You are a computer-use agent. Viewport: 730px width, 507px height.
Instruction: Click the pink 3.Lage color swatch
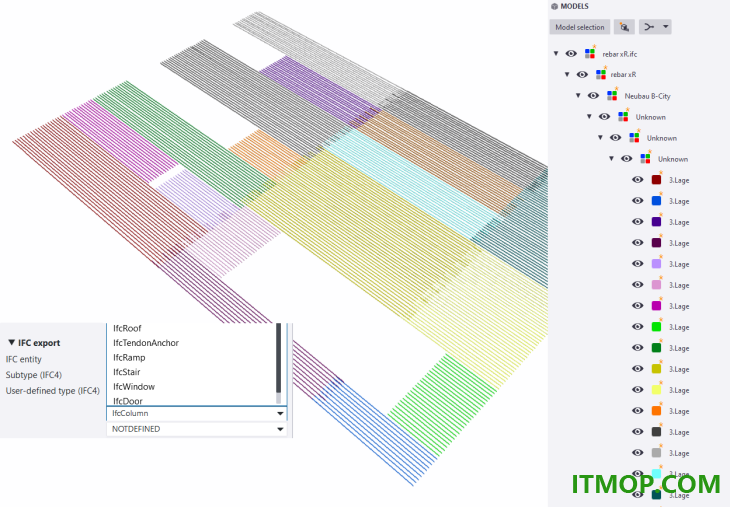tap(656, 285)
